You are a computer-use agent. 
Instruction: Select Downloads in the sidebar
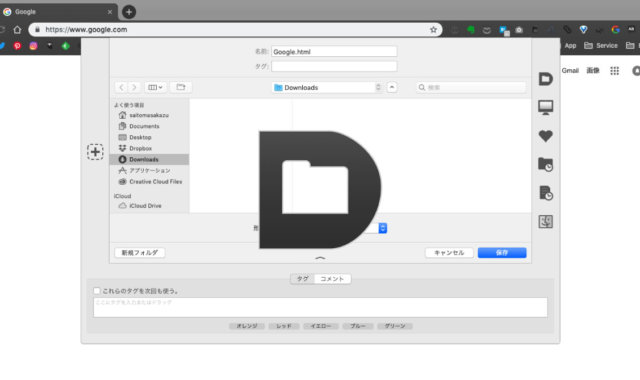149,159
